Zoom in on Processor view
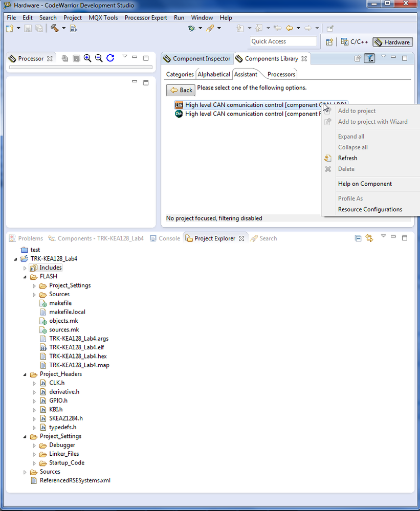Viewport: 420px width, 511px height. [x=87, y=58]
